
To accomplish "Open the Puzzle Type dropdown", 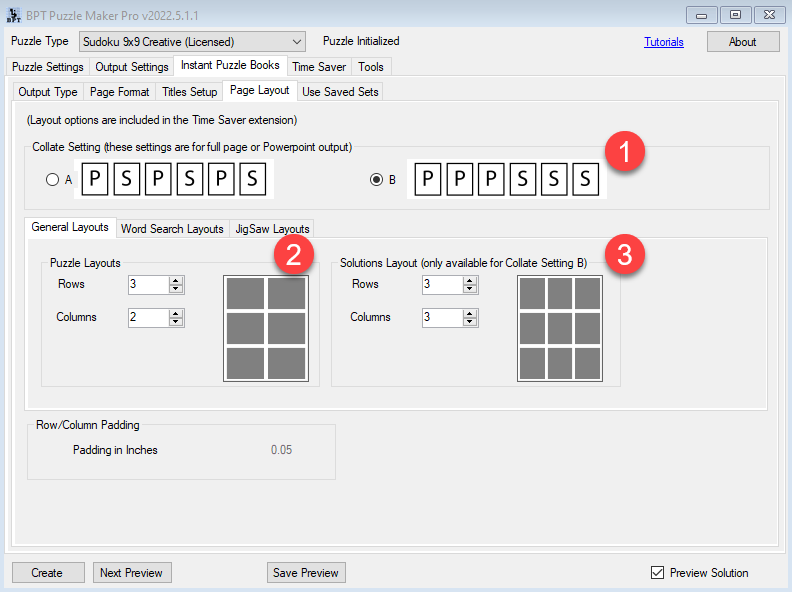I will 192,42.
